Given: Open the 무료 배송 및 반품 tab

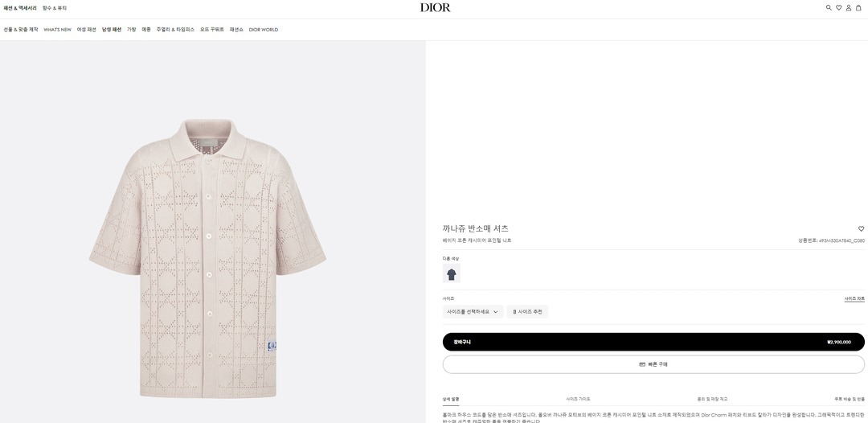Looking at the screenshot, I should 849,399.
